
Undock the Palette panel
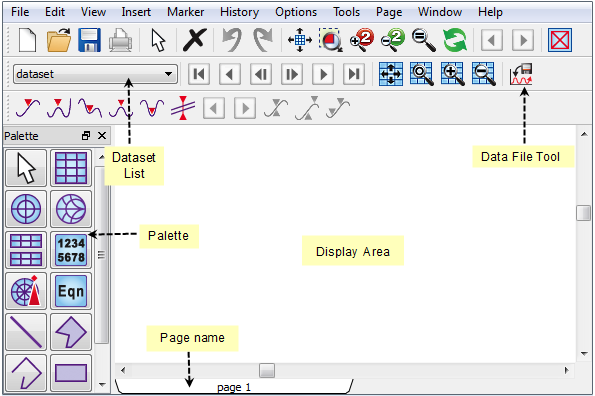(x=86, y=136)
